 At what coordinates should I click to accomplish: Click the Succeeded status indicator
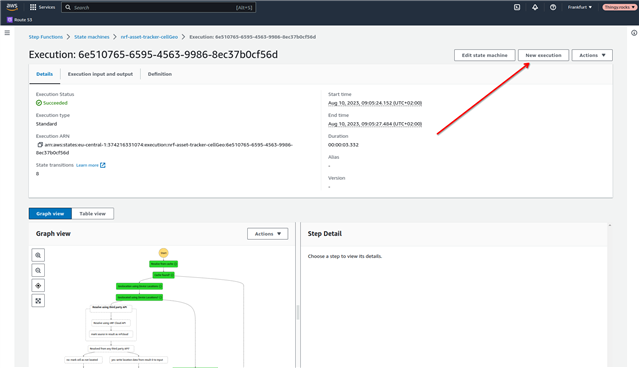pos(51,103)
